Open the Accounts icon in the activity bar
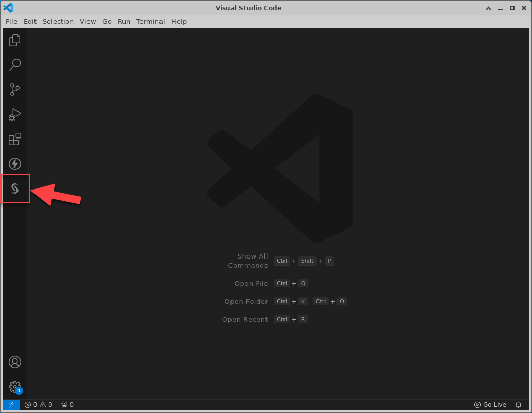 [x=15, y=362]
